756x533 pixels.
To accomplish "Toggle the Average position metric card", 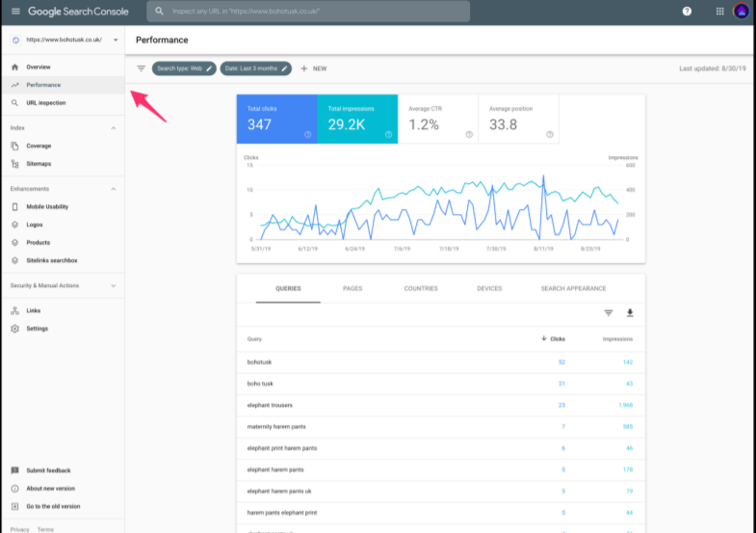I will pos(518,120).
